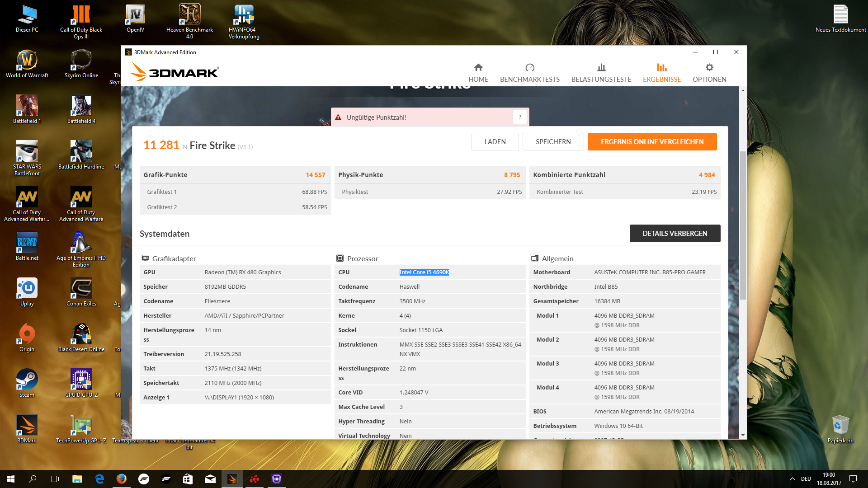The height and width of the screenshot is (488, 868).
Task: Click the scrollbar down arrow in 3DMark
Action: (743, 435)
